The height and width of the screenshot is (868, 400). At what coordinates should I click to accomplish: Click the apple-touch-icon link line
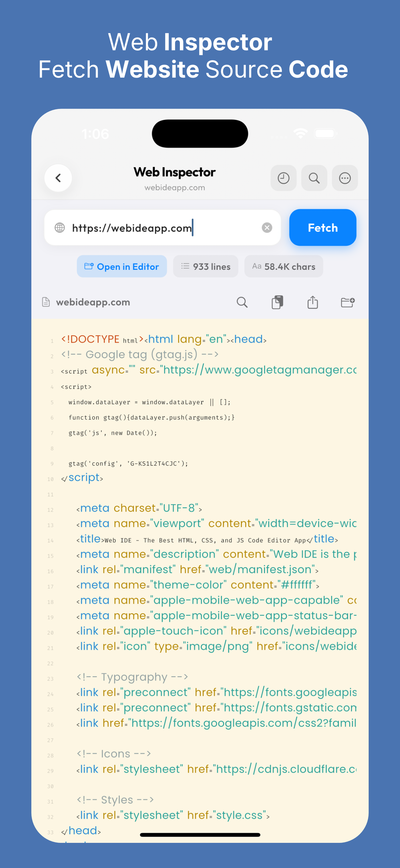(216, 631)
